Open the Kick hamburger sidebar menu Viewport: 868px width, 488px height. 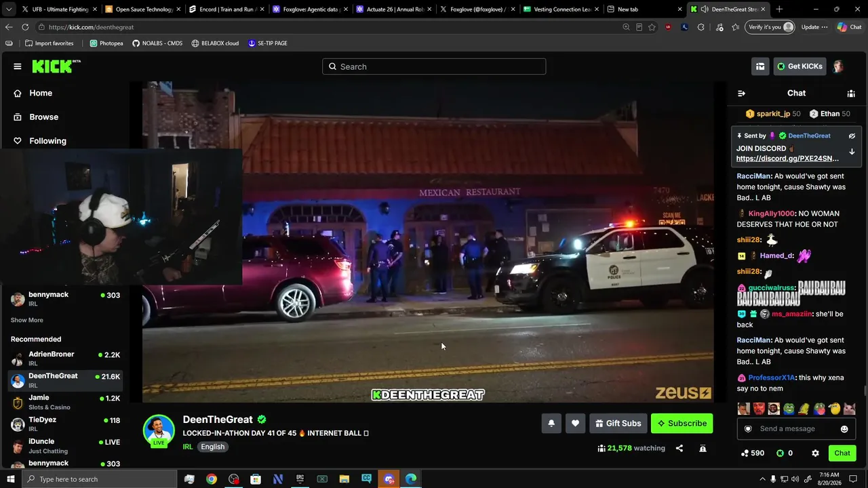(x=18, y=66)
